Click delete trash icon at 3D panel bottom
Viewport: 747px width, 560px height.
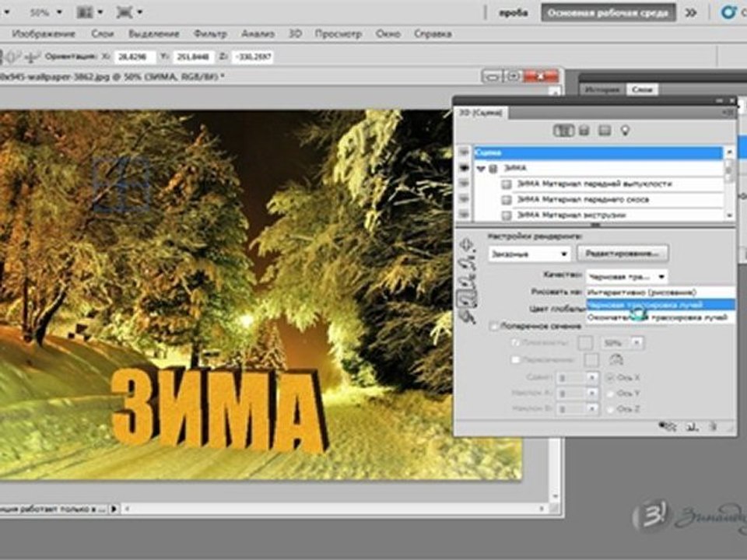point(713,426)
